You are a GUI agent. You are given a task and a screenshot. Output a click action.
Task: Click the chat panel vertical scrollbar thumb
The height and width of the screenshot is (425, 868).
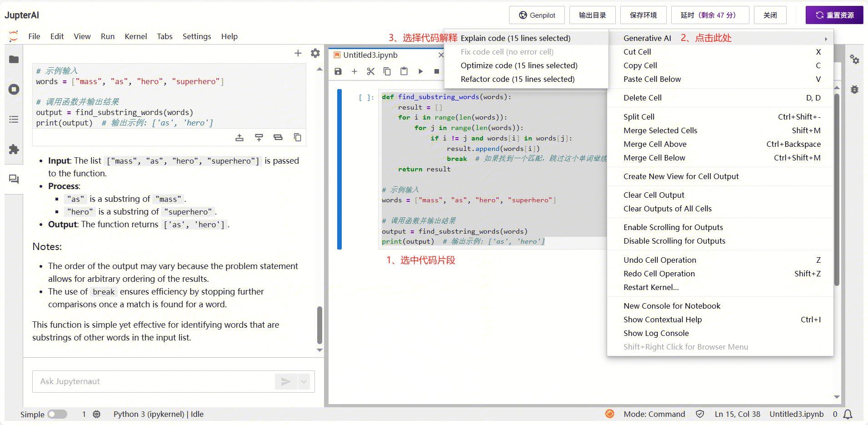(x=319, y=325)
